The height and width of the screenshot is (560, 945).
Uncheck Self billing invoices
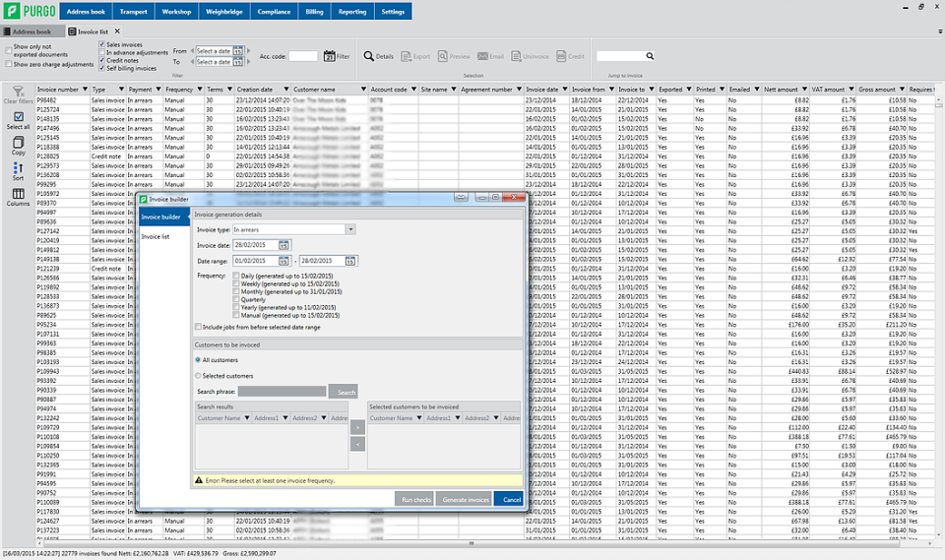[x=101, y=68]
